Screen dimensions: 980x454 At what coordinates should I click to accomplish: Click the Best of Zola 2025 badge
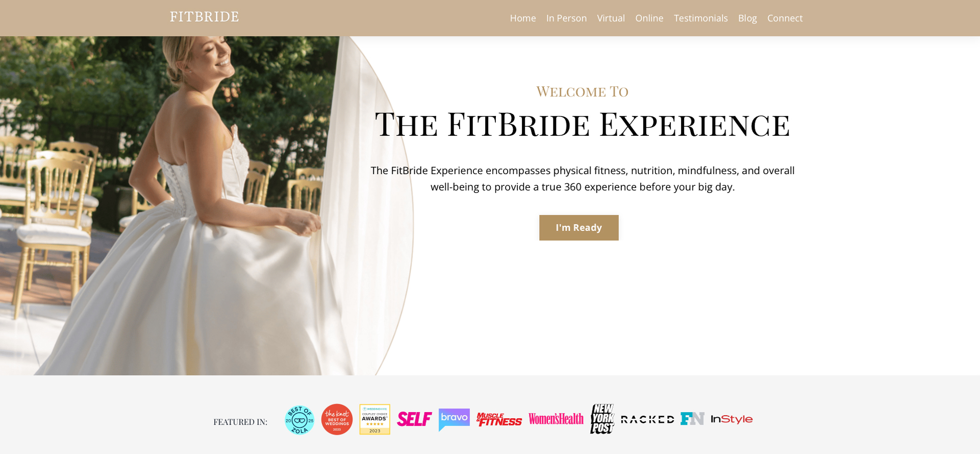[299, 420]
